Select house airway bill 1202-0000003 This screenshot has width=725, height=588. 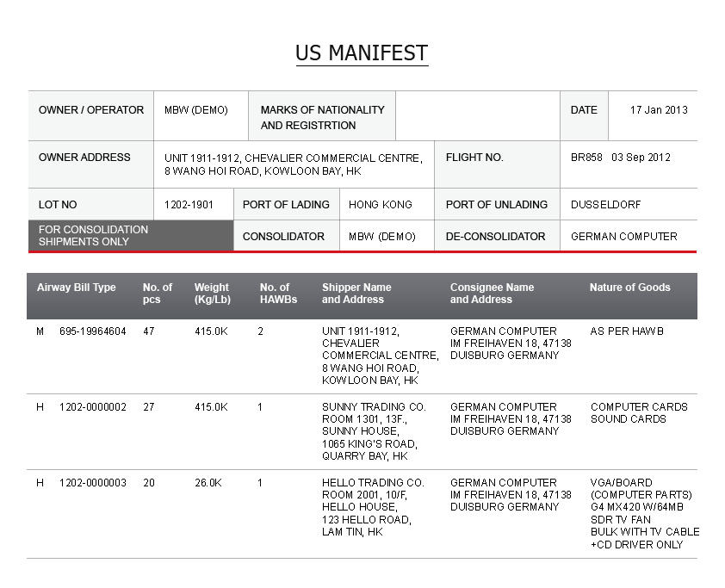pos(92,483)
